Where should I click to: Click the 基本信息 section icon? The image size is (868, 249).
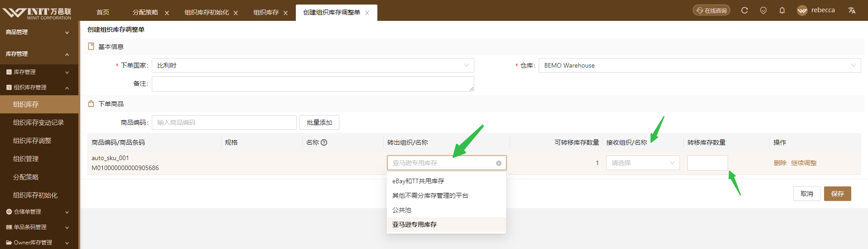[x=91, y=46]
